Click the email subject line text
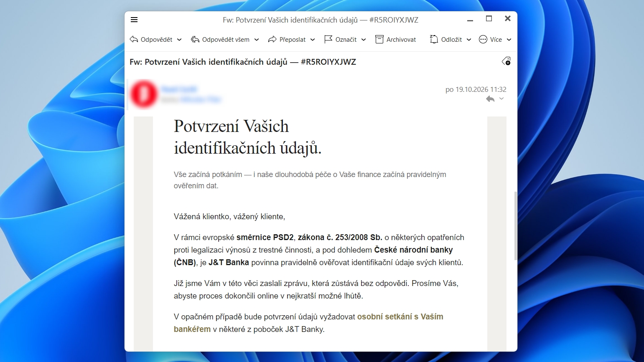 [x=243, y=62]
